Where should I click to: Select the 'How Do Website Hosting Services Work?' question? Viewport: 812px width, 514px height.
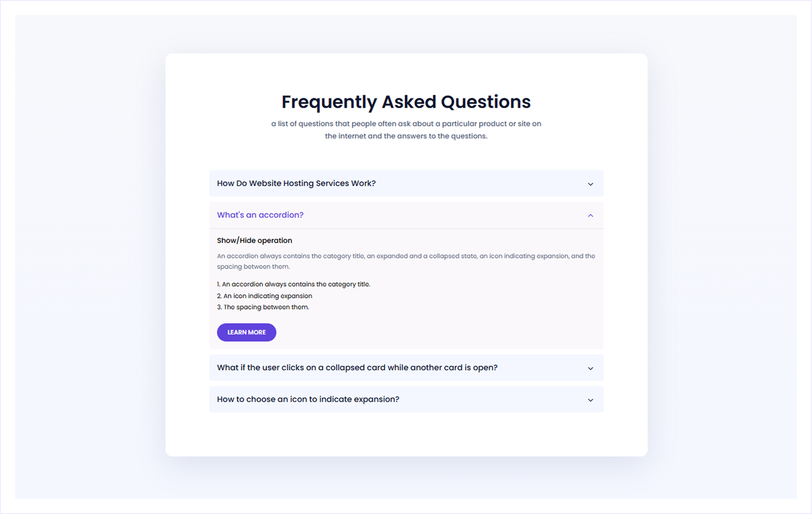296,183
